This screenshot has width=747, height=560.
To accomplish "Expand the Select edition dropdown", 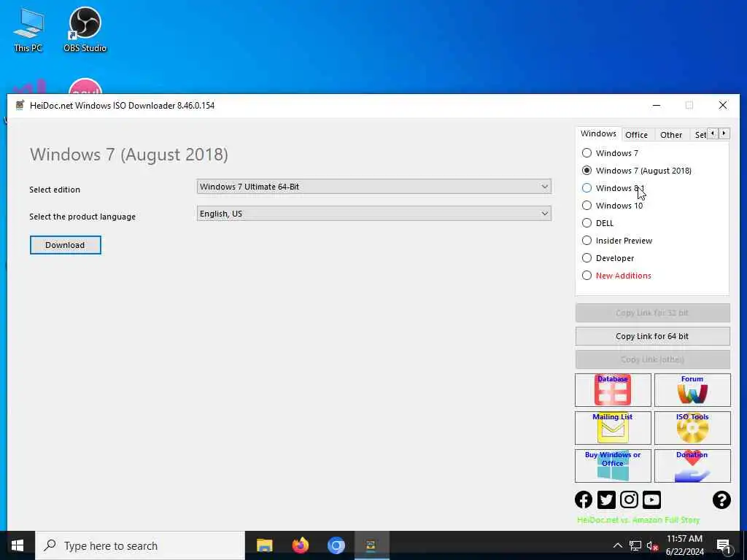I will [x=374, y=187].
